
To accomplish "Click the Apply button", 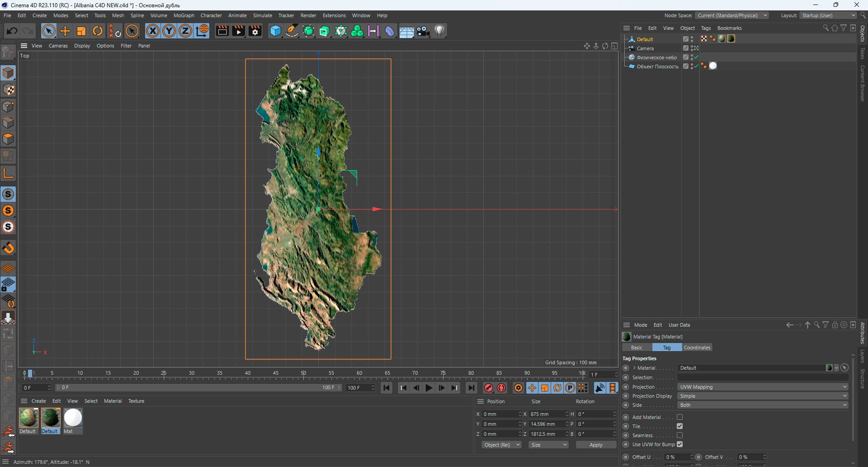I will (x=596, y=445).
